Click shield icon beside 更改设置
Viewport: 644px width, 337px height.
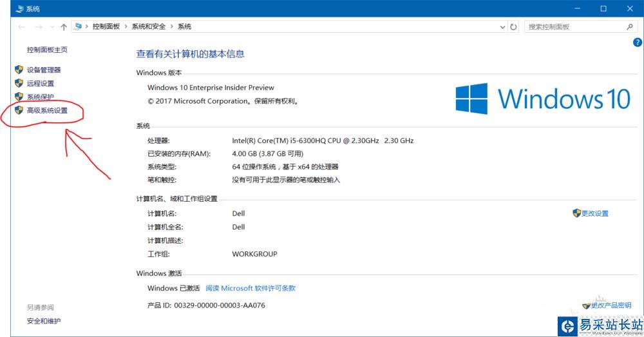click(576, 213)
